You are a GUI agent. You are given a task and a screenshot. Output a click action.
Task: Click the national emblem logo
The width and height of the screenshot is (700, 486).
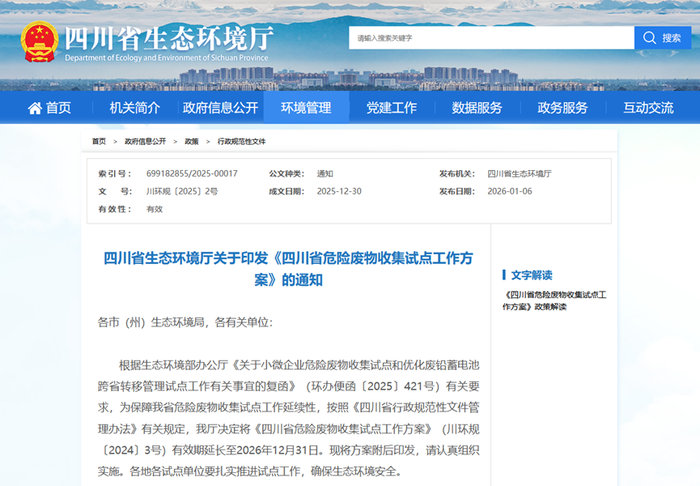point(40,42)
